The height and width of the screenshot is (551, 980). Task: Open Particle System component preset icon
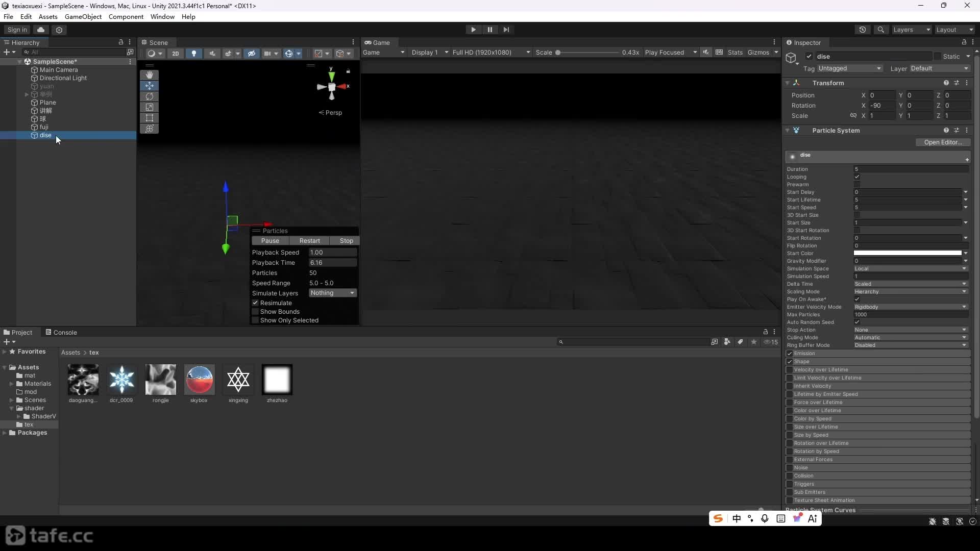pyautogui.click(x=957, y=130)
